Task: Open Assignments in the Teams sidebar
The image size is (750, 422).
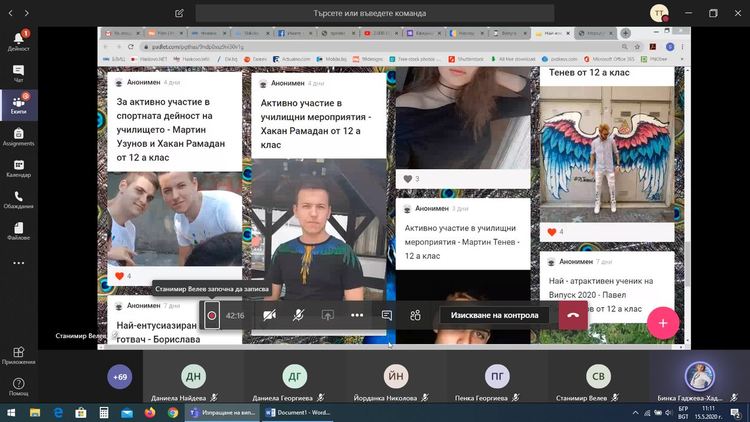Action: pyautogui.click(x=18, y=136)
